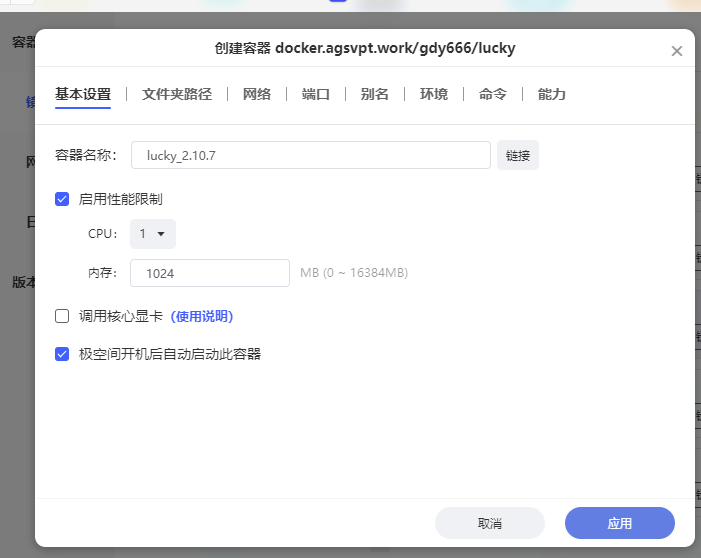Switch to the 环境 tab
The image size is (701, 558).
click(x=434, y=94)
